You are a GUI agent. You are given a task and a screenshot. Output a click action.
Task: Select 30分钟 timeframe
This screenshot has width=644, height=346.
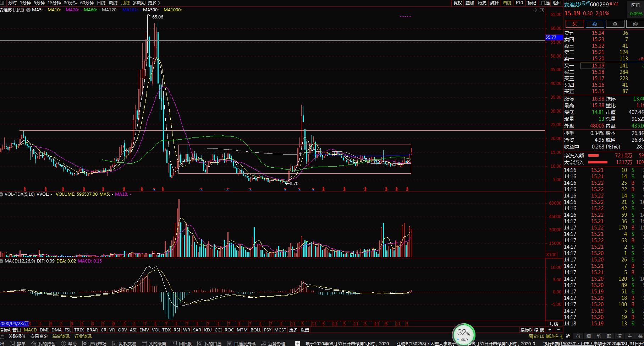click(71, 2)
